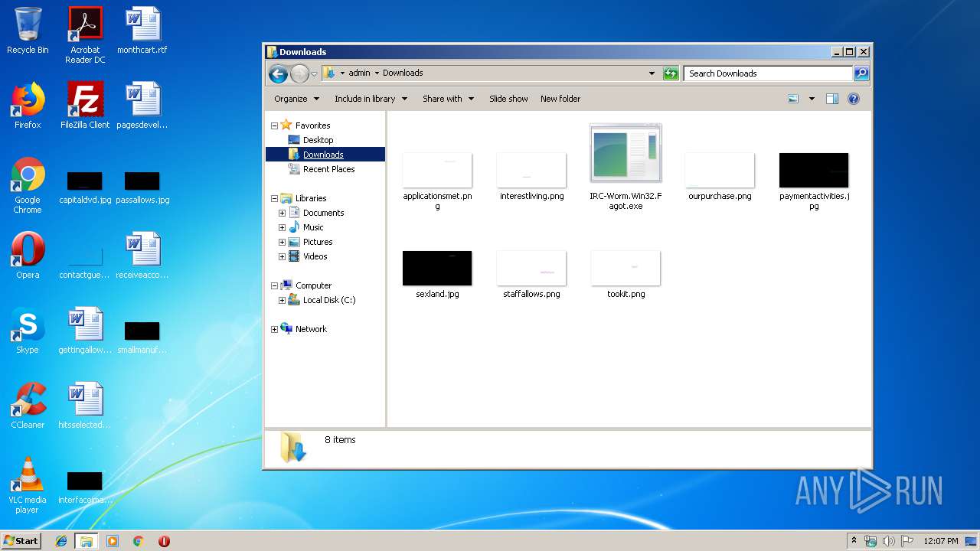Click the Chrome taskbar icon
Screen dimensions: 980x551
pyautogui.click(x=138, y=541)
